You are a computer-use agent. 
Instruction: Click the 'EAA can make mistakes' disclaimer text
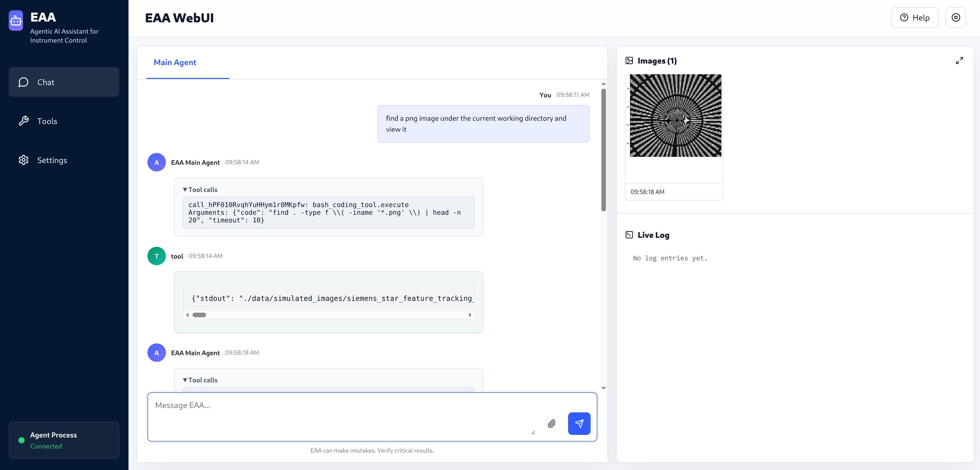372,451
